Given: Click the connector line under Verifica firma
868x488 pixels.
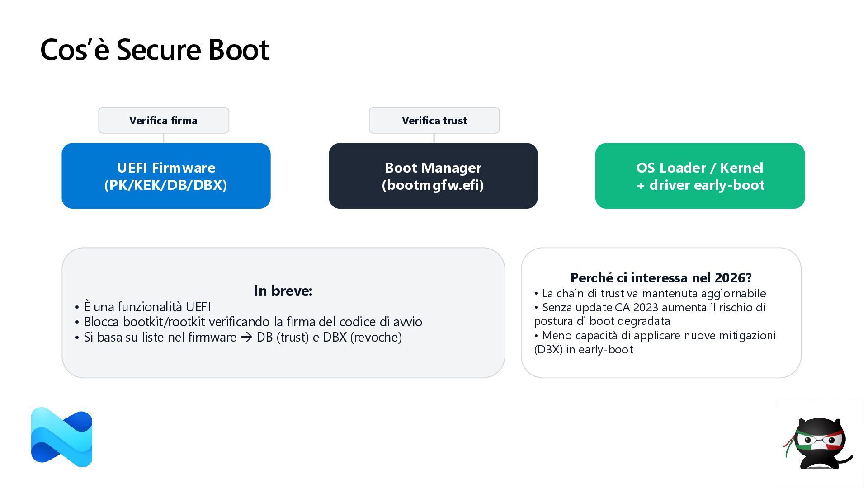Looking at the screenshot, I should tap(163, 138).
